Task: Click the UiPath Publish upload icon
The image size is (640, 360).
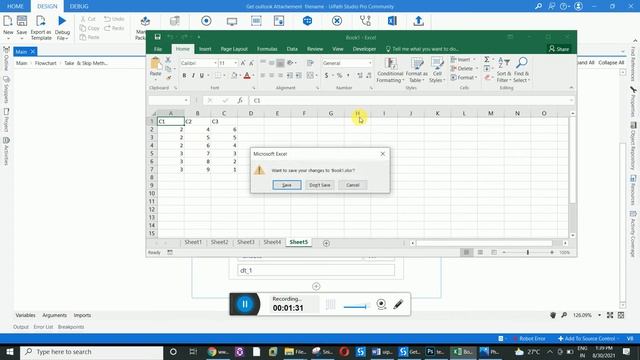Action: click(418, 21)
